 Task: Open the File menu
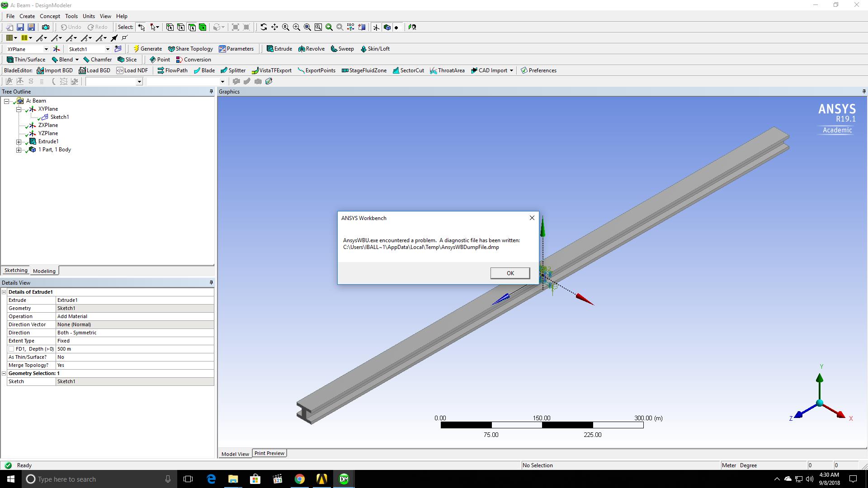click(x=10, y=16)
